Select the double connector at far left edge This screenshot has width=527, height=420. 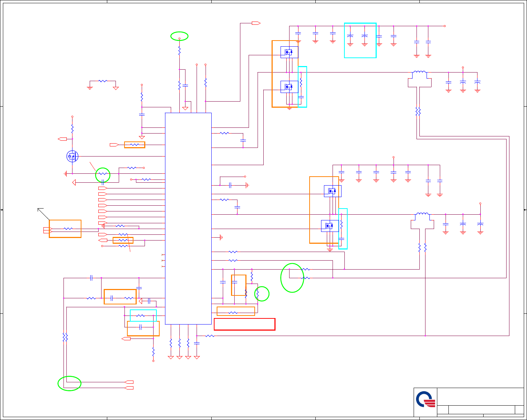[x=48, y=230]
